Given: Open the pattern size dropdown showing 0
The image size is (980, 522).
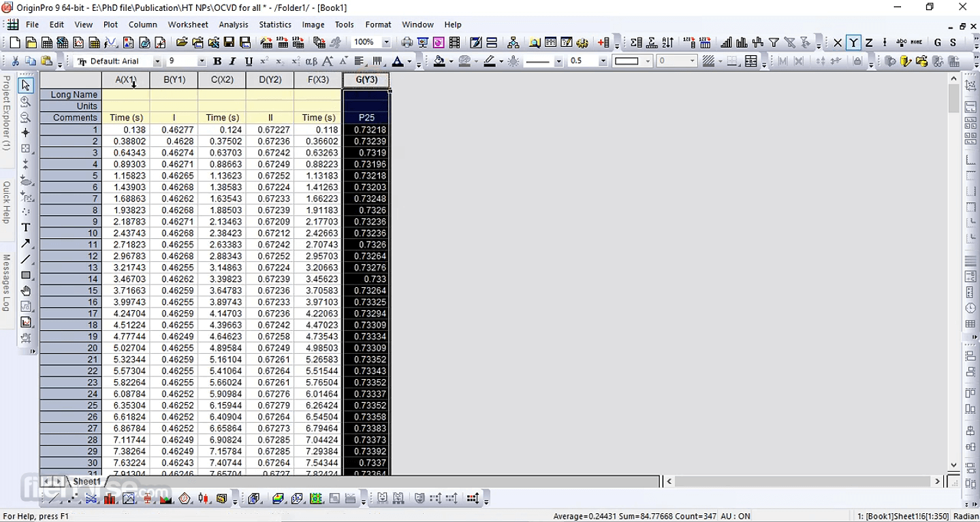Looking at the screenshot, I should [x=692, y=61].
